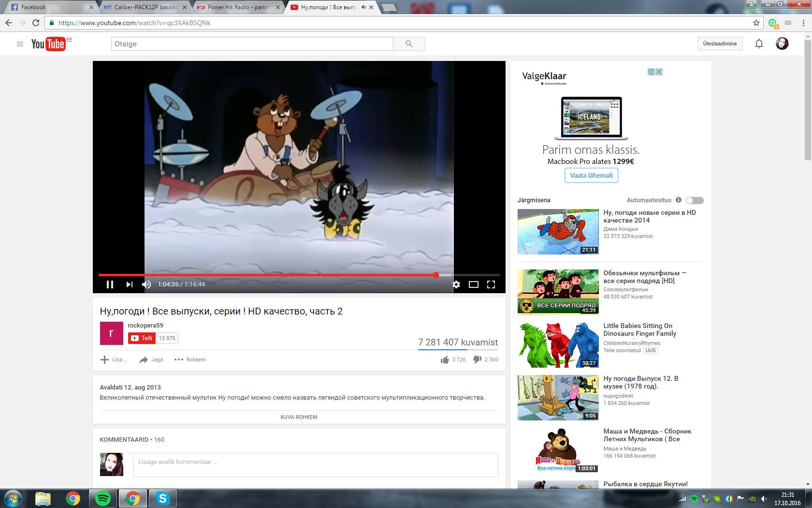Open Обезьянки мультфильм video title
Image resolution: width=812 pixels, height=508 pixels.
645,277
